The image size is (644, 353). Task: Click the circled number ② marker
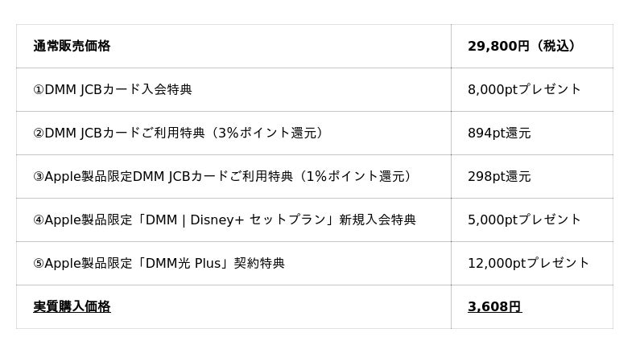[39, 133]
